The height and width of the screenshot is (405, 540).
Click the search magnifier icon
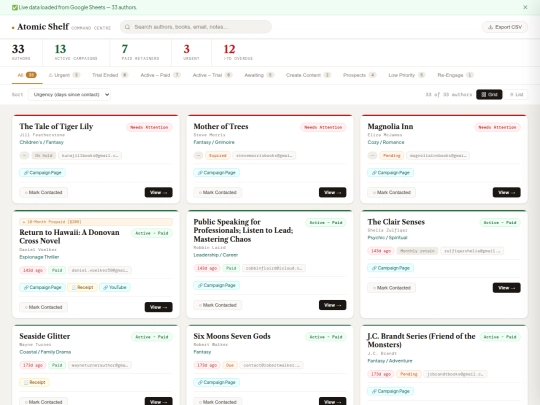(127, 27)
